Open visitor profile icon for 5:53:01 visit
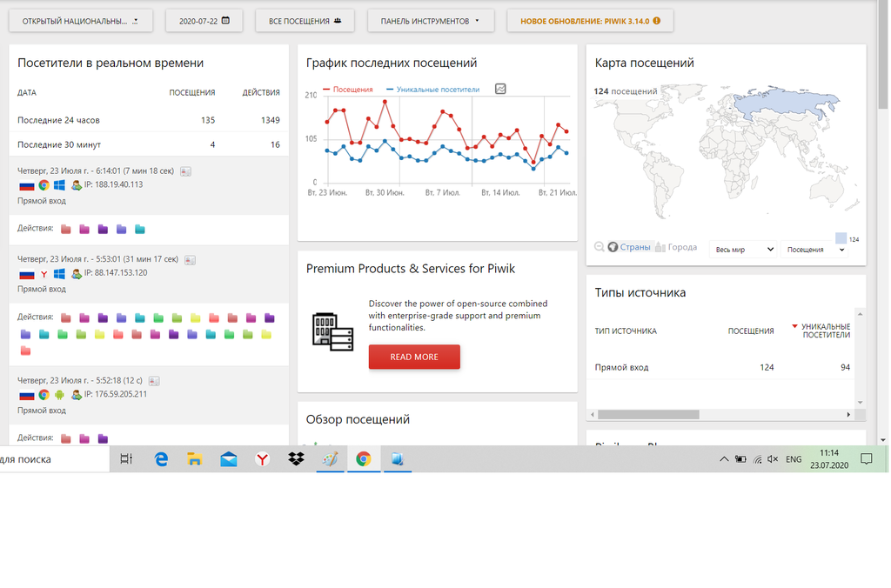This screenshot has width=891, height=588. [x=191, y=260]
